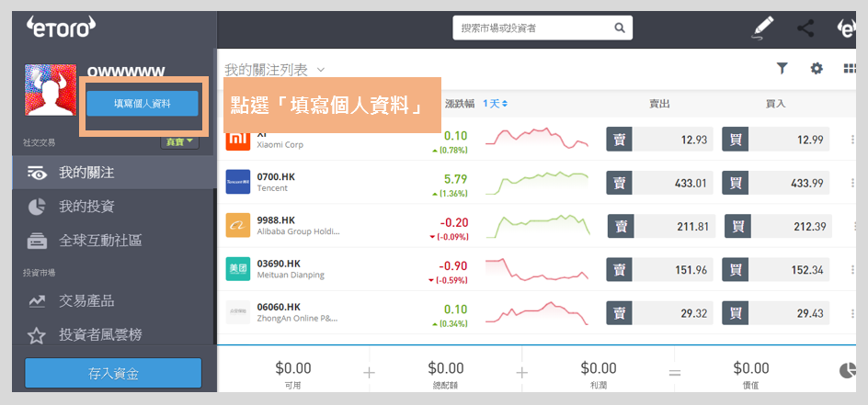868x405 pixels.
Task: Click the Xiaomi Corp name text
Action: (x=280, y=145)
